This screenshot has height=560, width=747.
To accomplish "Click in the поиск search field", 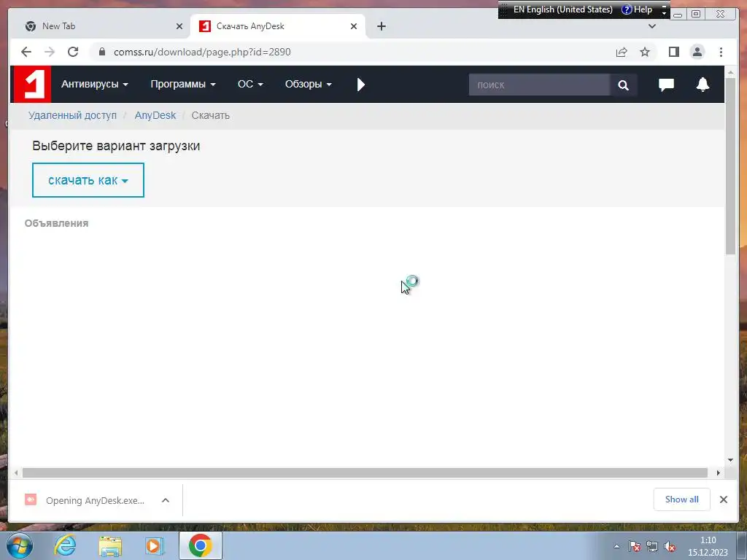I will tap(539, 85).
